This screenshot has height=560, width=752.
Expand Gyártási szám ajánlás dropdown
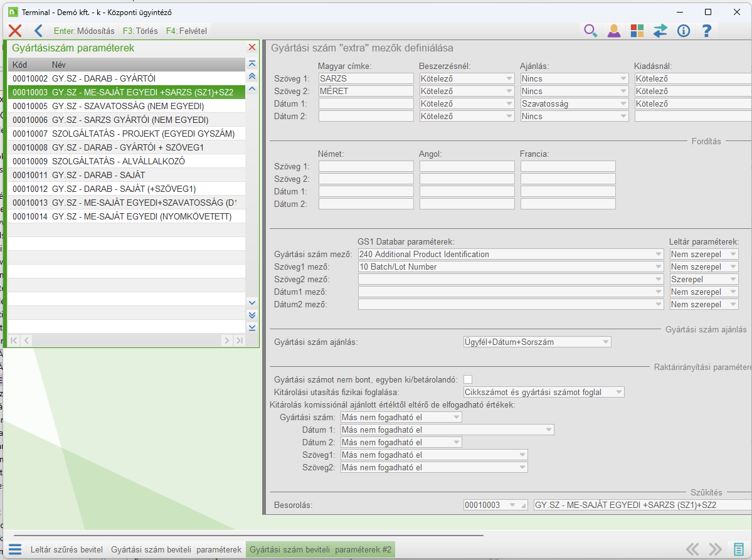click(605, 342)
